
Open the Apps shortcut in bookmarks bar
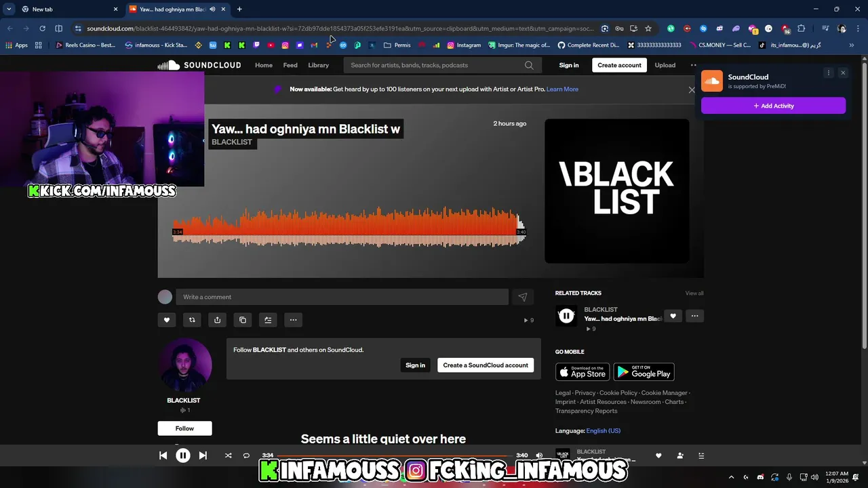tap(17, 45)
